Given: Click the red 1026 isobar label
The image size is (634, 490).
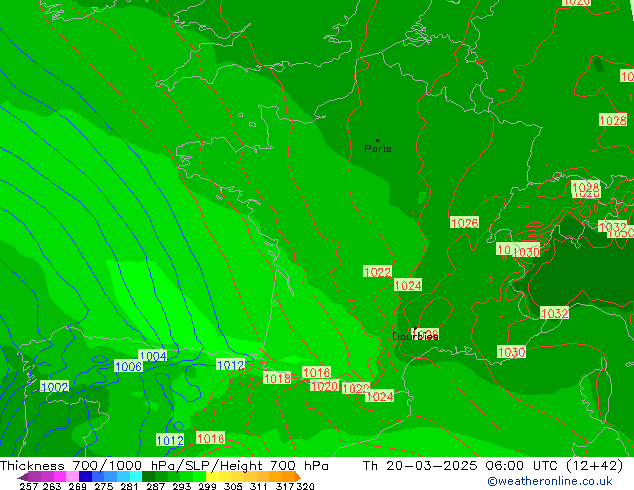Looking at the screenshot, I should [x=464, y=222].
